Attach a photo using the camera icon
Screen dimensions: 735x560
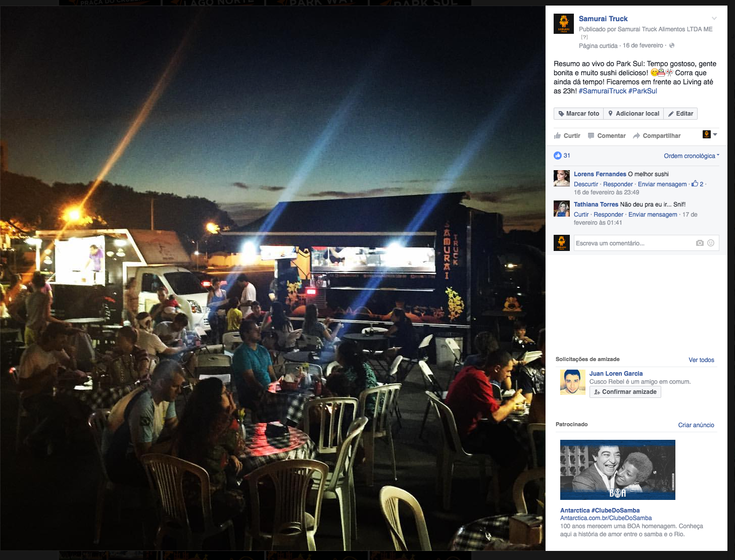pyautogui.click(x=700, y=243)
